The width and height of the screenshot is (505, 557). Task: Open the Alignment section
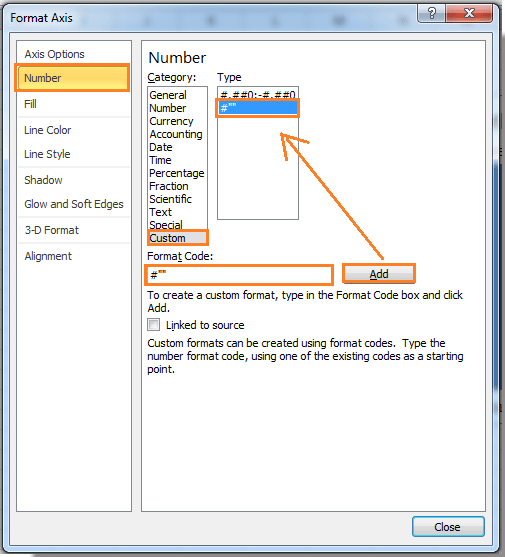[x=48, y=256]
